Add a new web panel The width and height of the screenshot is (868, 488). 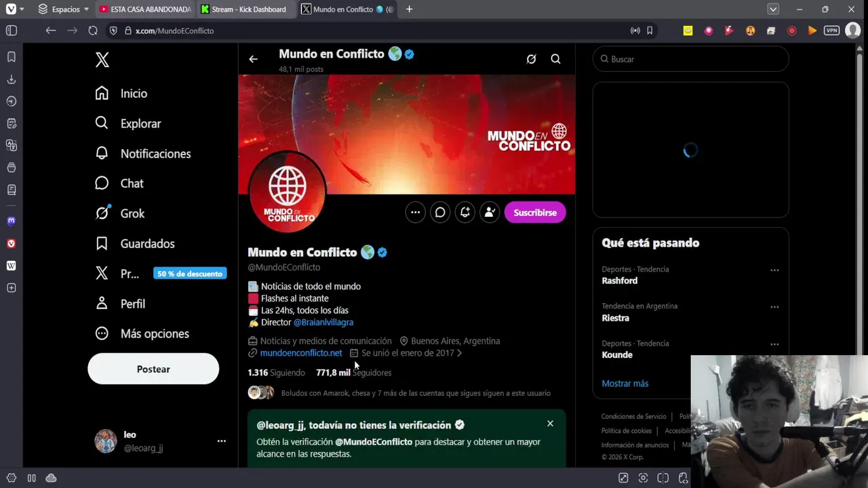coord(12,288)
